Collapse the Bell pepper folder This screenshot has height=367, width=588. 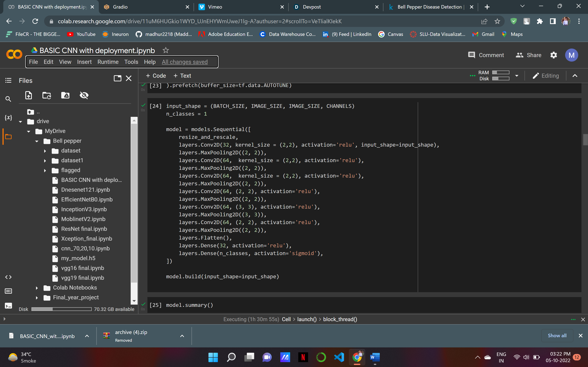[x=37, y=141]
